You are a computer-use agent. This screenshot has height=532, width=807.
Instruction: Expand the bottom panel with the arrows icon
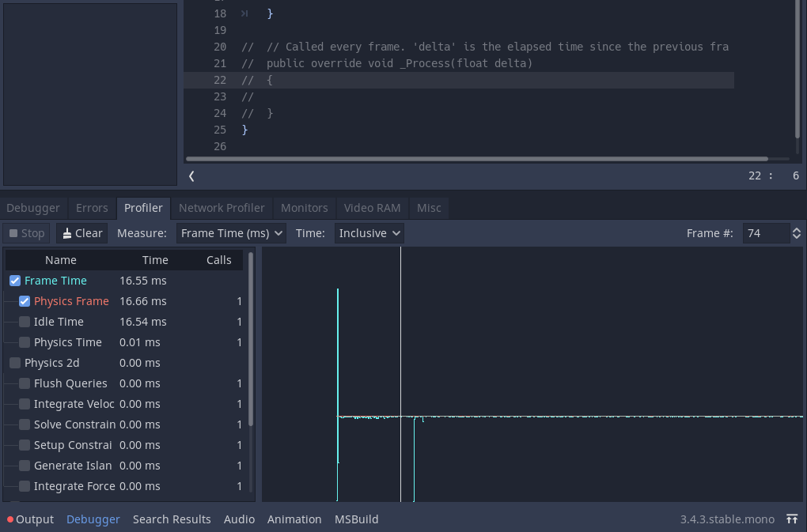(x=792, y=519)
